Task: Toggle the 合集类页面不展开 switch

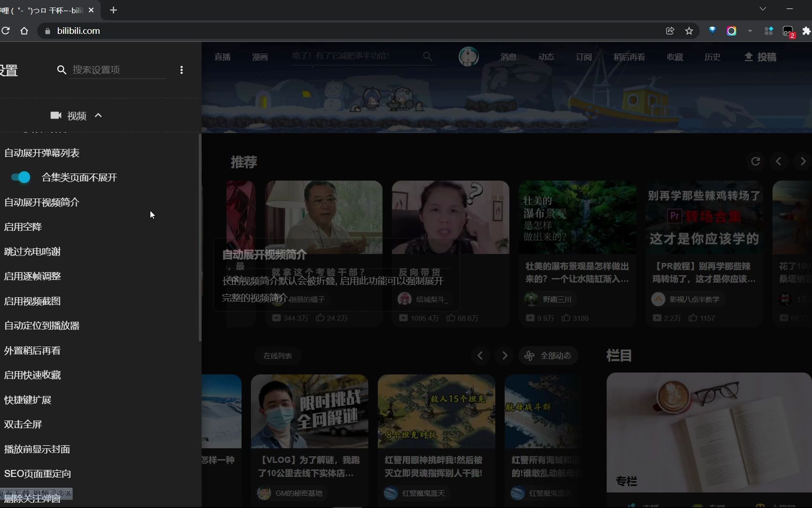Action: point(21,177)
